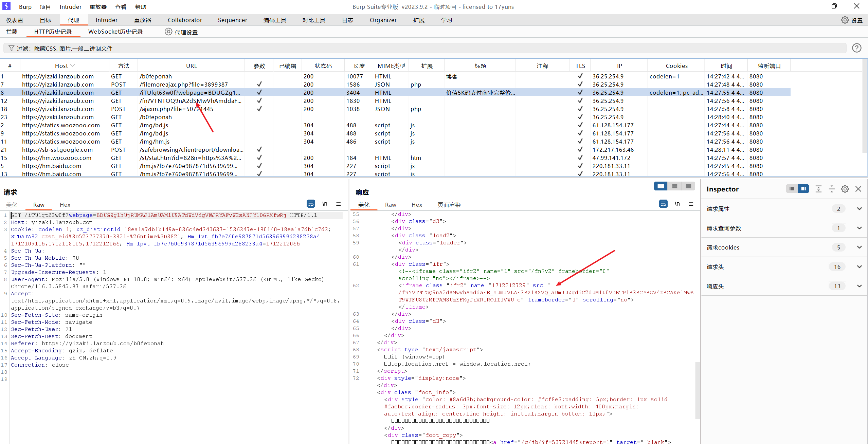Select the /ajaxm.php?file=50721445 row

395,109
